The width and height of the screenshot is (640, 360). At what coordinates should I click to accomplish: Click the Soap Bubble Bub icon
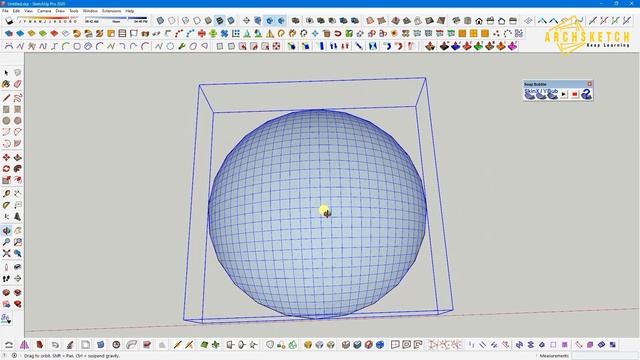point(552,94)
